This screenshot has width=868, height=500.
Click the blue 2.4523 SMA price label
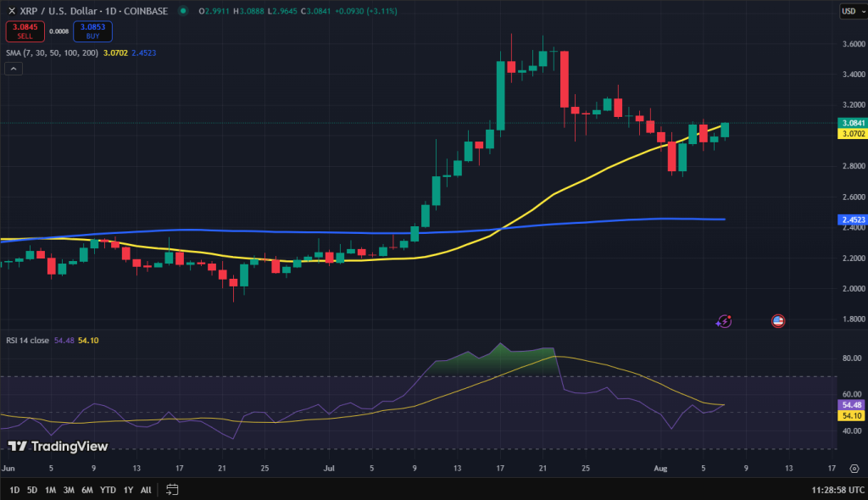[853, 219]
